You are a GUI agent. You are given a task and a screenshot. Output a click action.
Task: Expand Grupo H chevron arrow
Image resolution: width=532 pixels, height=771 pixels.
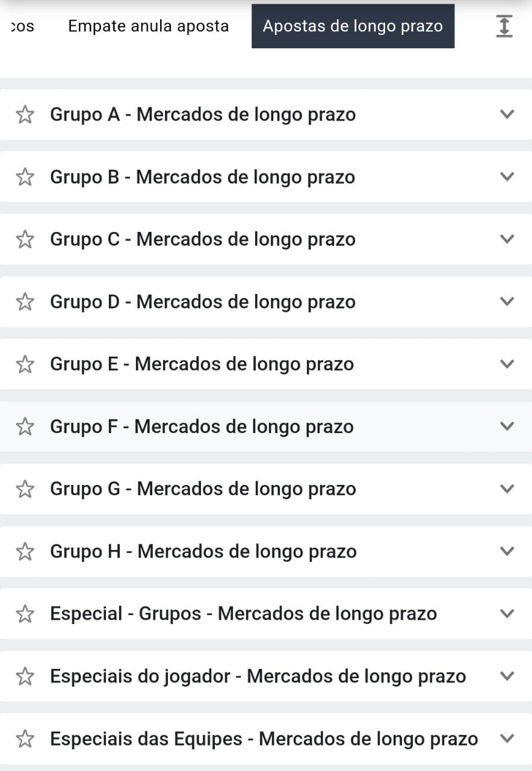[x=507, y=551]
